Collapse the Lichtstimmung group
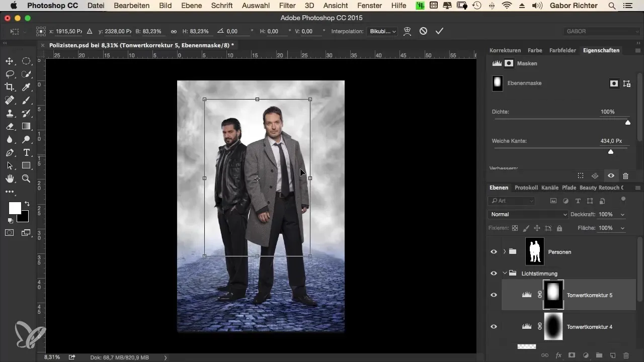The image size is (644, 362). click(x=505, y=274)
